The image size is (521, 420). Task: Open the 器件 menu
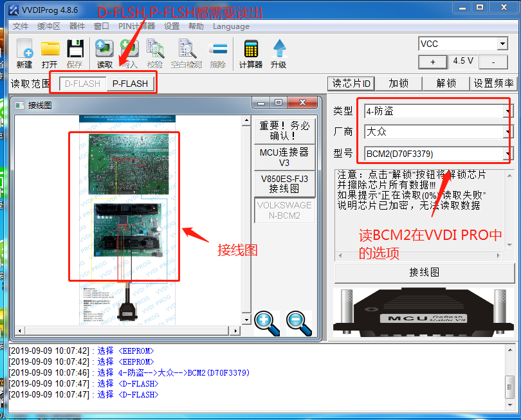[77, 26]
